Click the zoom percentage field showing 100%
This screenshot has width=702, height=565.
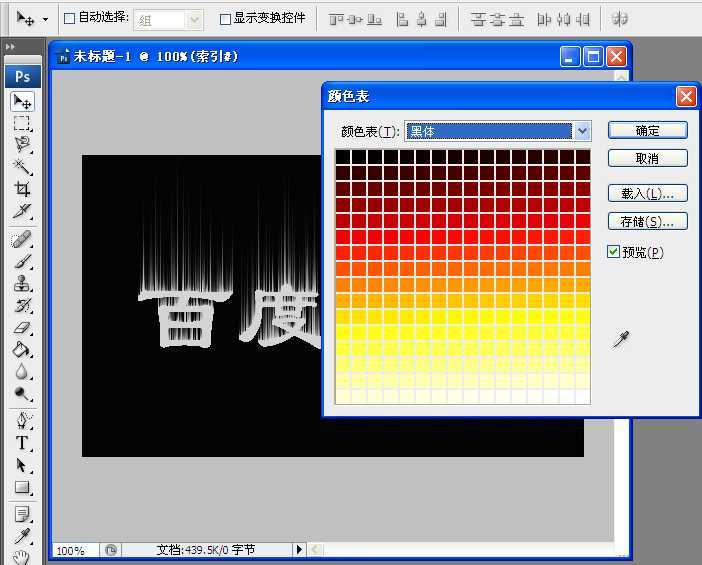click(x=70, y=550)
